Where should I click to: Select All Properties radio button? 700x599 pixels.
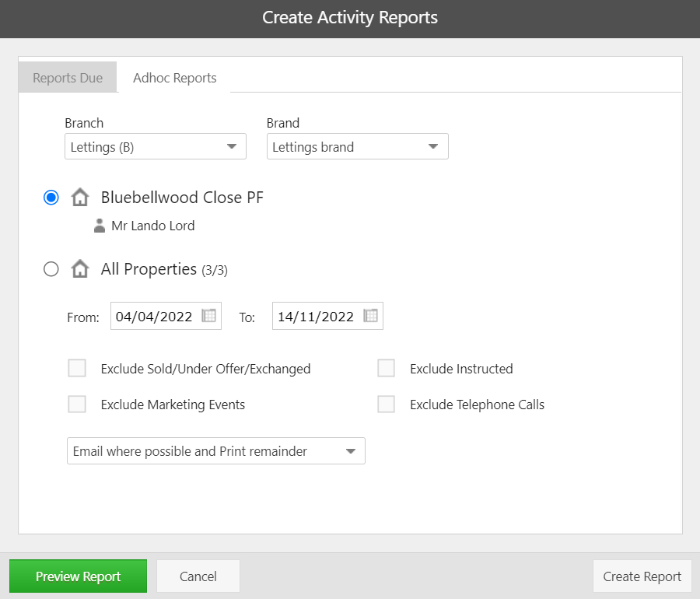[x=51, y=269]
